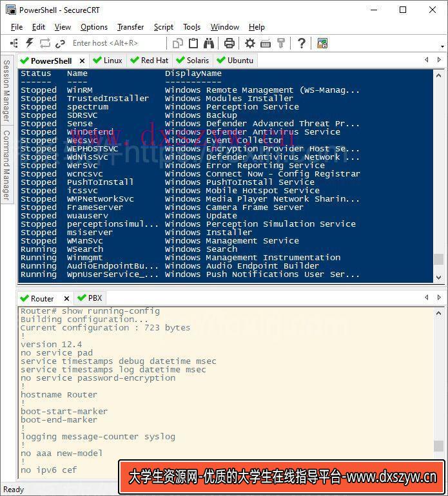Open the Session Manager toolbar icon
448x496 pixels.
click(x=14, y=43)
